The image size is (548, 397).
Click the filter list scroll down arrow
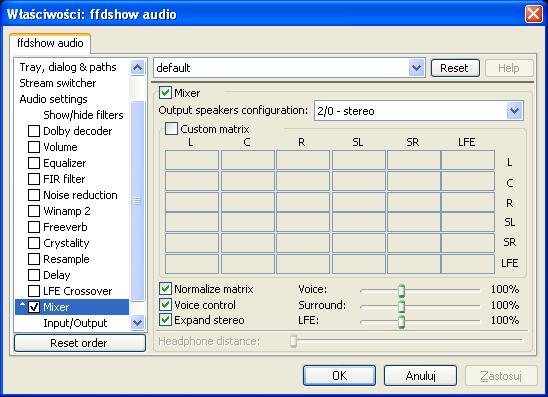click(x=138, y=322)
